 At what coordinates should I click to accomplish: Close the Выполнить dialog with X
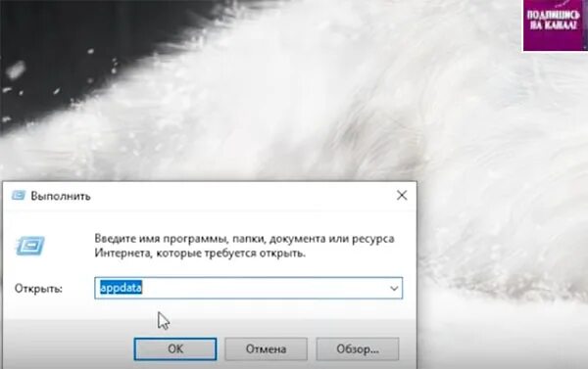402,195
